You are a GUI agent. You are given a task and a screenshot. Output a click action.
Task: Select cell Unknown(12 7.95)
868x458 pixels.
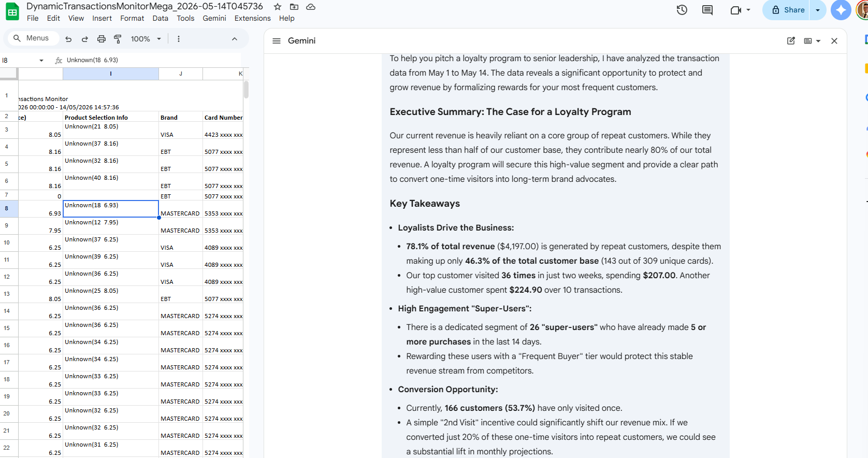pos(111,226)
